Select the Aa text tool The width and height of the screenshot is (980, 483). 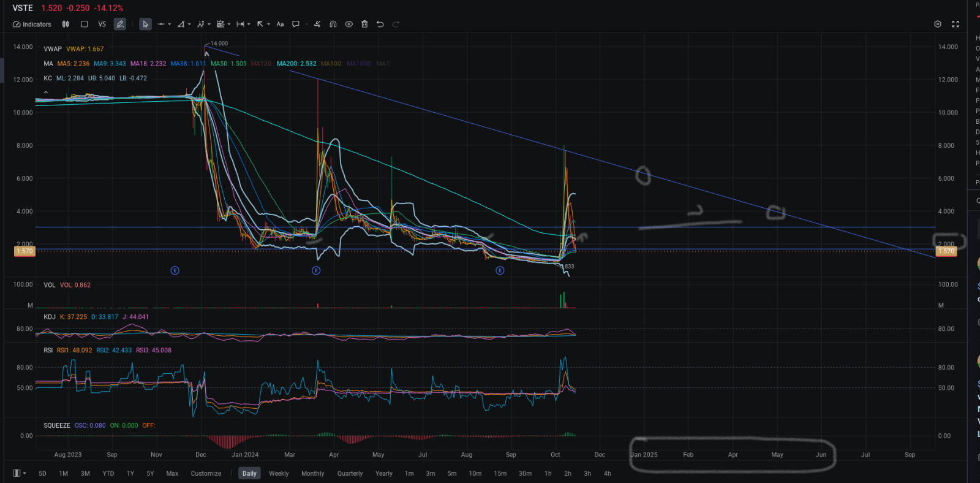point(280,25)
